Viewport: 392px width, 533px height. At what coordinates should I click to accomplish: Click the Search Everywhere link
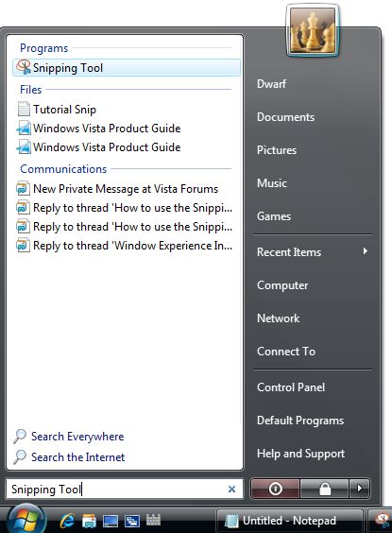[x=77, y=437]
